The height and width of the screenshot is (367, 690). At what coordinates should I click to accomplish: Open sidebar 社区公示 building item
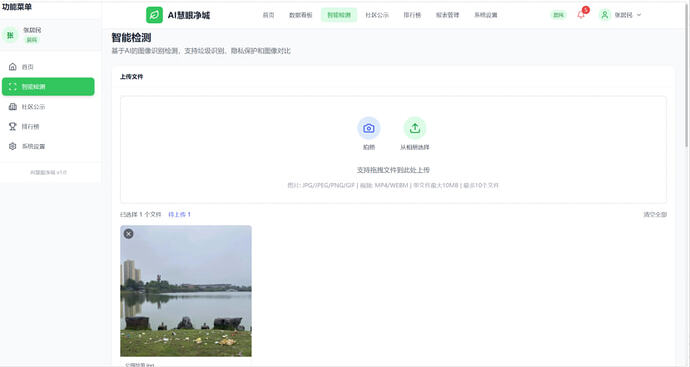point(48,106)
